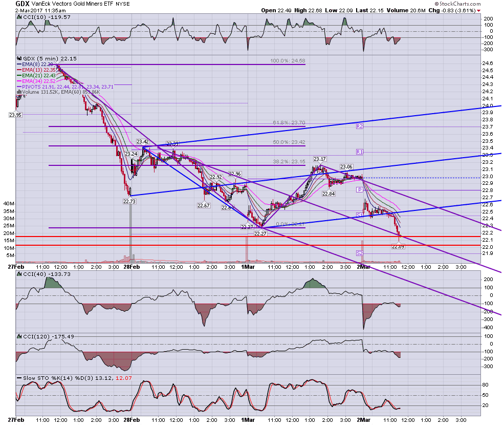
Task: Select the R1 pivot marker
Action: 359,152
